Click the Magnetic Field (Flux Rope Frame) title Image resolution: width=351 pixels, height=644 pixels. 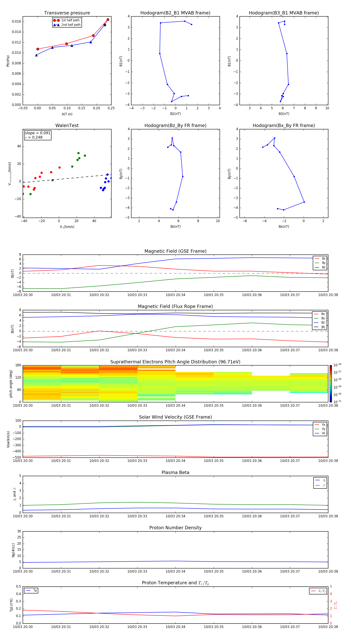(175, 307)
